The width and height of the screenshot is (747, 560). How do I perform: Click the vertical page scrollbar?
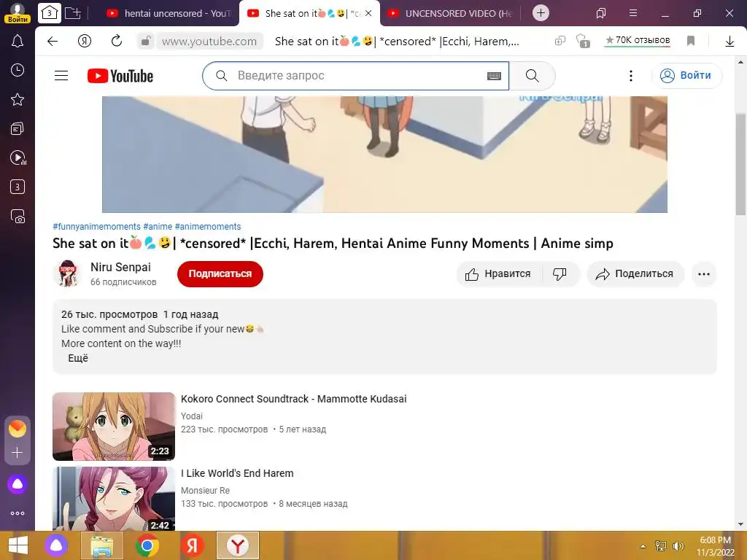coord(740,164)
